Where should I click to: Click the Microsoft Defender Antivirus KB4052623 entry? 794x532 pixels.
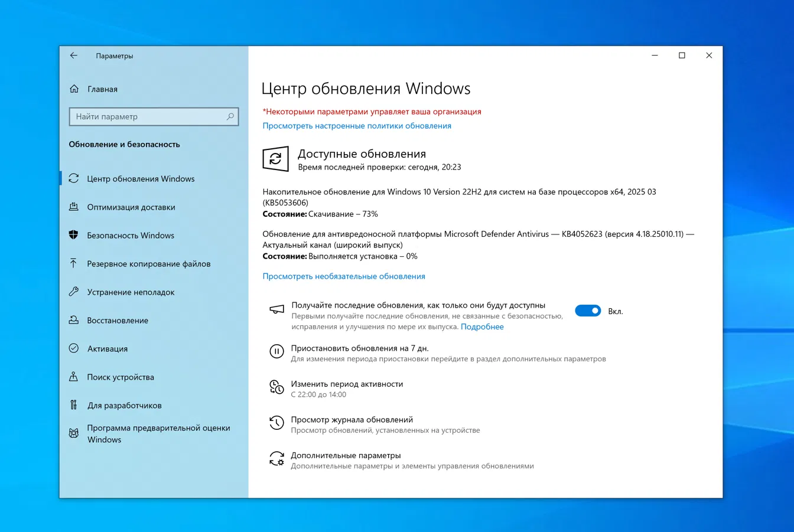(x=479, y=239)
